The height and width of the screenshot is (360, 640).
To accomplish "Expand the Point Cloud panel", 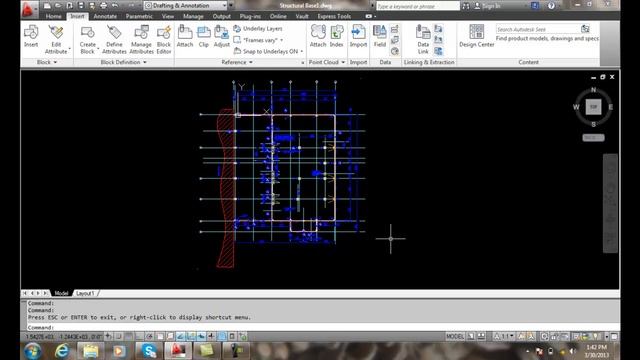I will coord(327,62).
